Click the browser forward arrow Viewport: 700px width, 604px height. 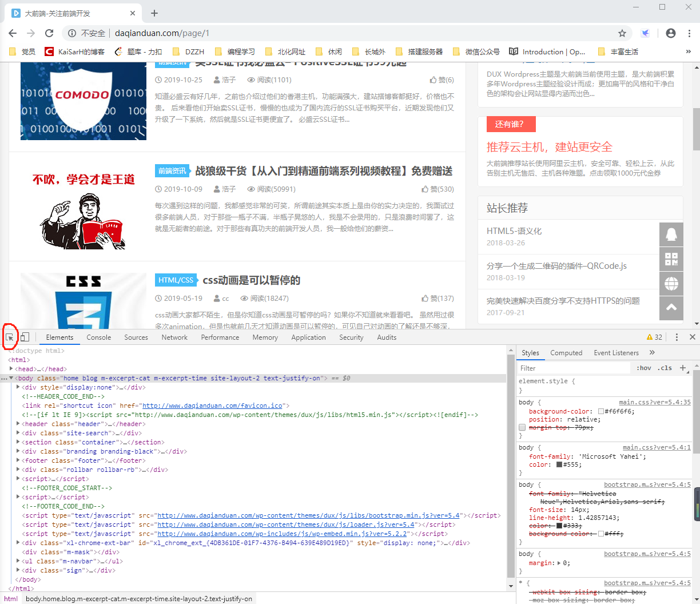(31, 33)
